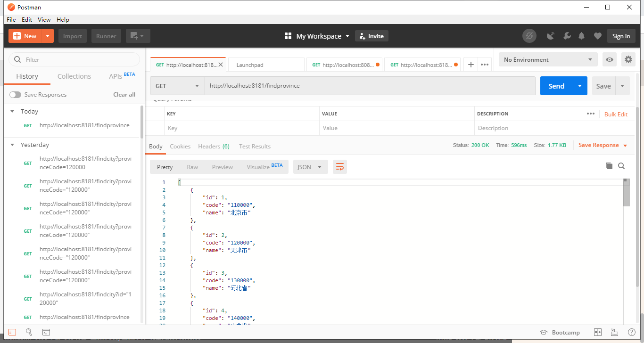The width and height of the screenshot is (644, 343).
Task: Open keyboard shortcuts icon
Action: (x=614, y=332)
